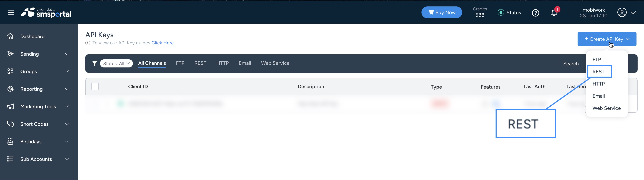Click the help question mark icon

click(x=535, y=13)
